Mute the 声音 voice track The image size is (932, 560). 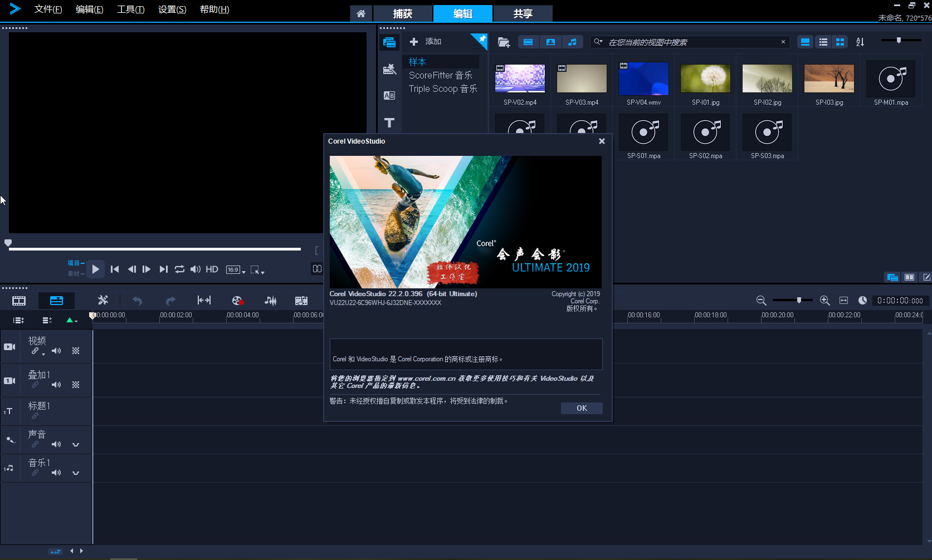click(56, 444)
